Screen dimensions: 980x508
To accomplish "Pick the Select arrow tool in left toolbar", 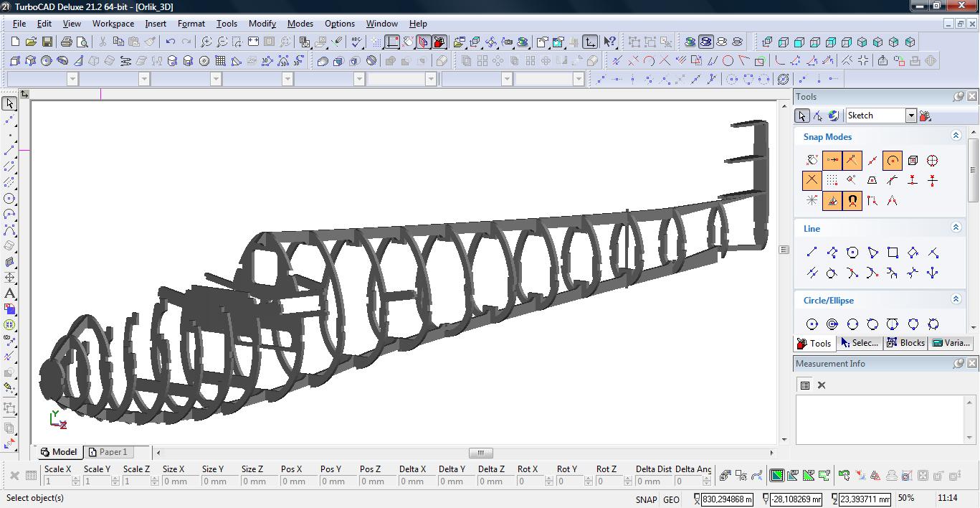I will pos(10,104).
